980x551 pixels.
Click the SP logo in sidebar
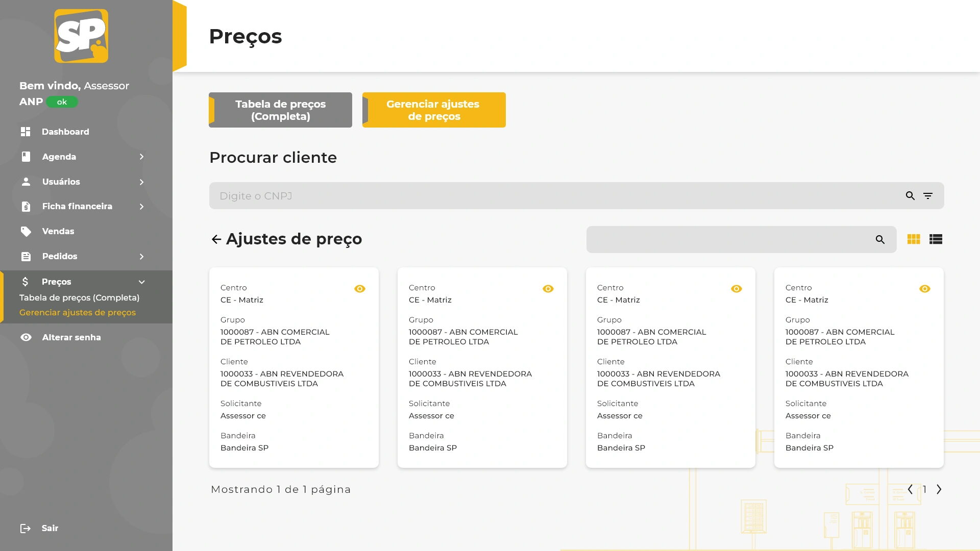[81, 36]
